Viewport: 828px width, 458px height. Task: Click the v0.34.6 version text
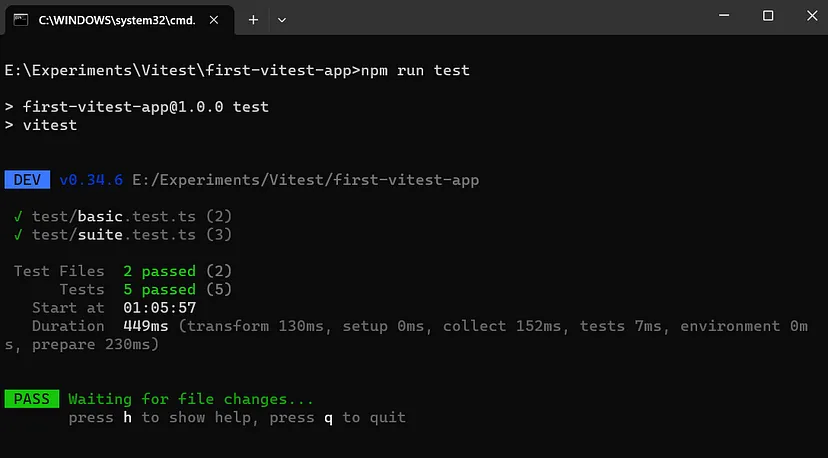(91, 180)
